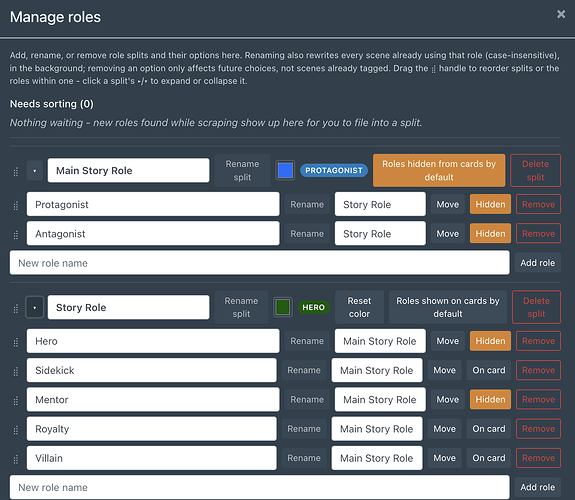Click Add role under Main Story Role split

click(538, 263)
